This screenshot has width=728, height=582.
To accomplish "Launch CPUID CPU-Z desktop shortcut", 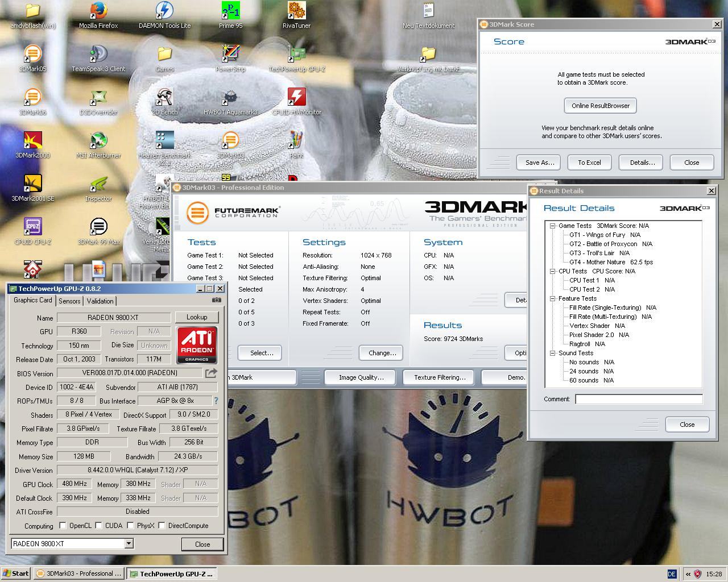I will [x=33, y=231].
